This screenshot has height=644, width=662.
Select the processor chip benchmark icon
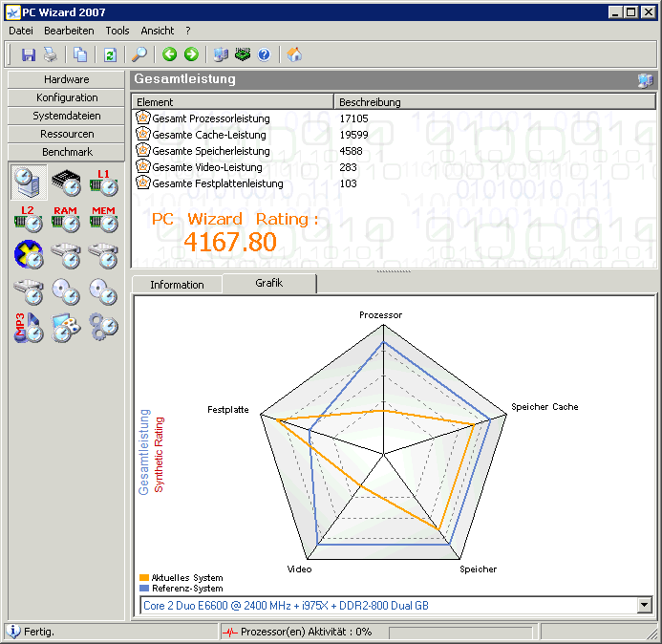click(66, 182)
